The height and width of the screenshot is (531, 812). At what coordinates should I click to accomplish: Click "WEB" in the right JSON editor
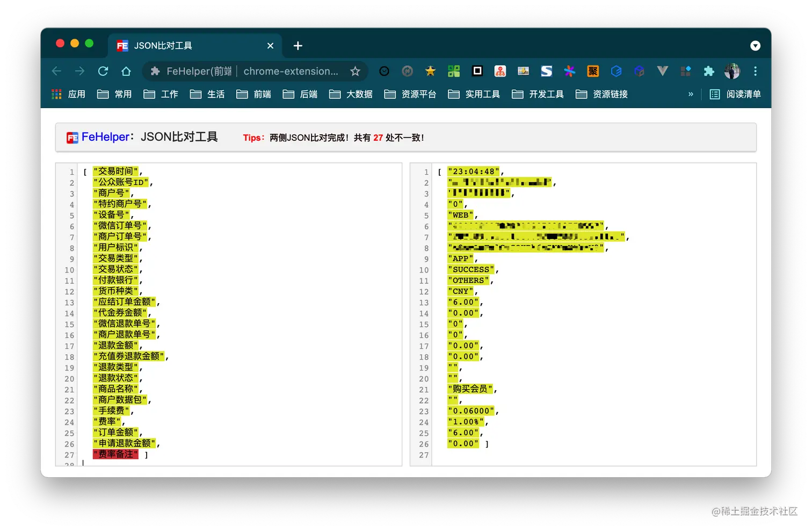(x=460, y=215)
